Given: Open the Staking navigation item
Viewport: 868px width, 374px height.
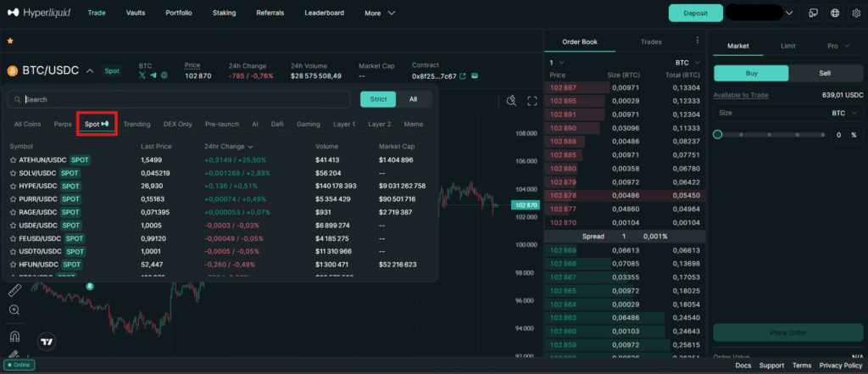Looking at the screenshot, I should point(224,13).
